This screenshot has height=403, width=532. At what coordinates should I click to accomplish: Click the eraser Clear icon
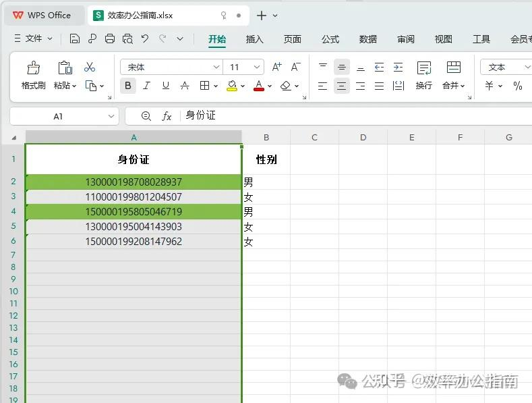[x=286, y=86]
